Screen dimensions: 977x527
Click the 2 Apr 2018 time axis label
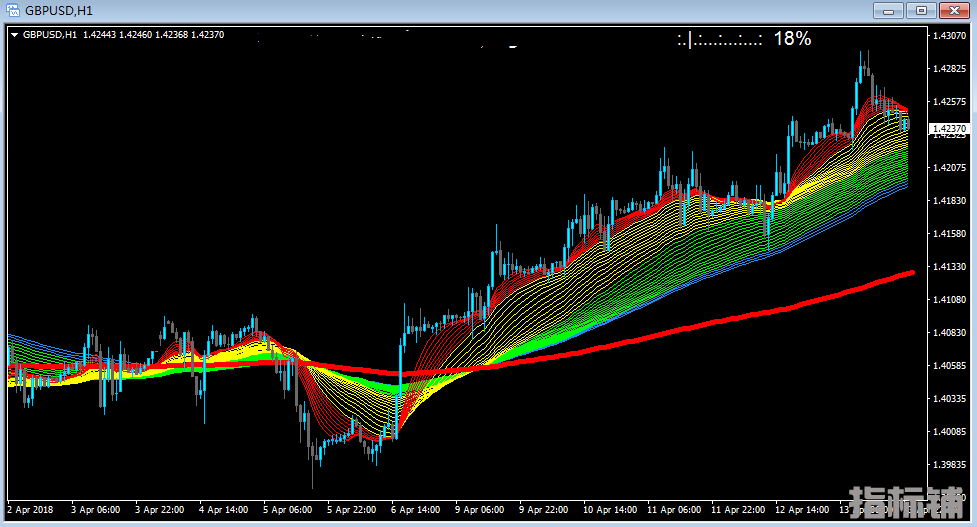coord(28,509)
